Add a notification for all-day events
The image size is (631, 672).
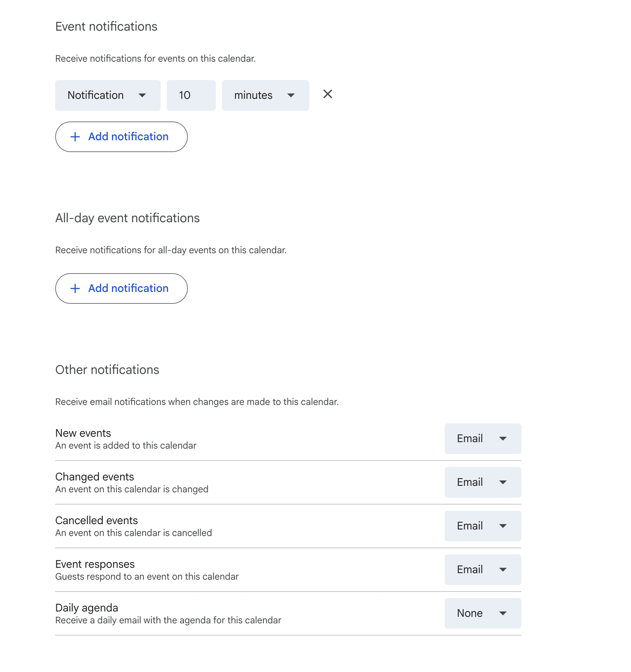[121, 288]
